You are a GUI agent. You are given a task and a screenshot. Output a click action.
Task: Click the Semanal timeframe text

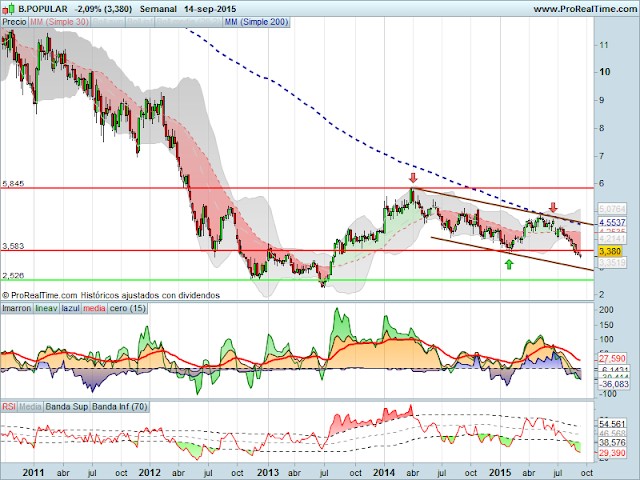click(158, 9)
